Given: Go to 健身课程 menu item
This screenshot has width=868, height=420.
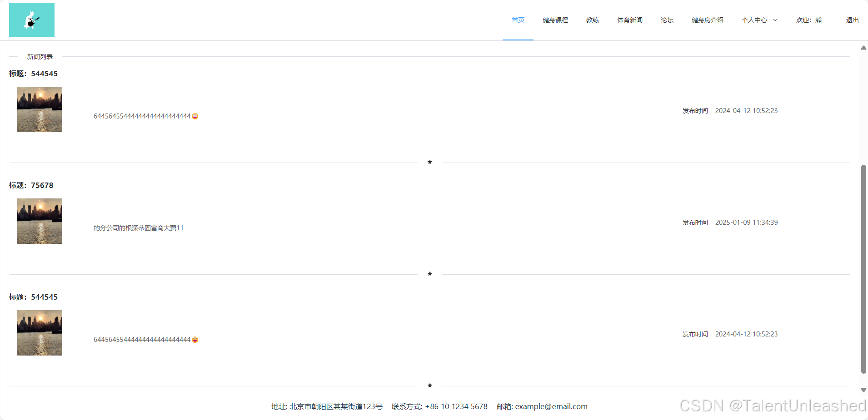Looking at the screenshot, I should point(555,20).
